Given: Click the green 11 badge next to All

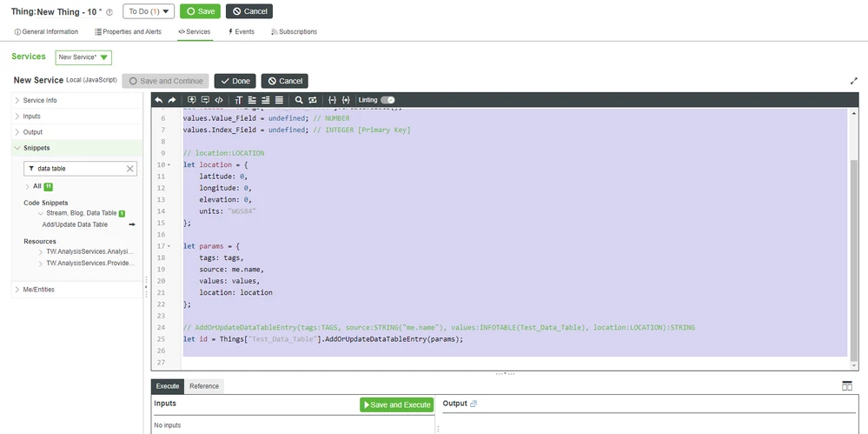Looking at the screenshot, I should (x=48, y=187).
